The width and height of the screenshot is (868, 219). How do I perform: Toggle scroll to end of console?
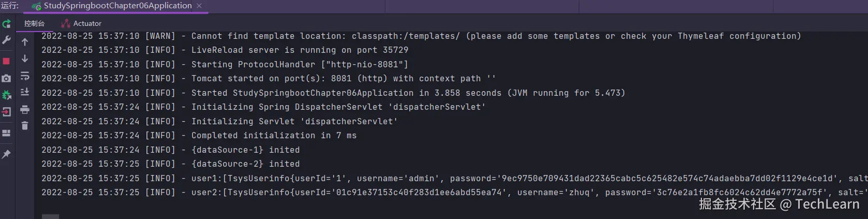(24, 92)
